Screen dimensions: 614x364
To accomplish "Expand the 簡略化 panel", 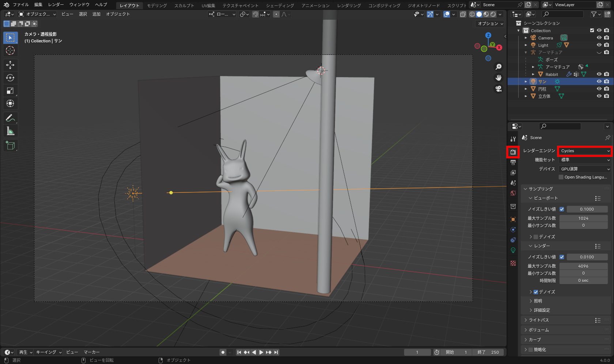I will (x=540, y=350).
